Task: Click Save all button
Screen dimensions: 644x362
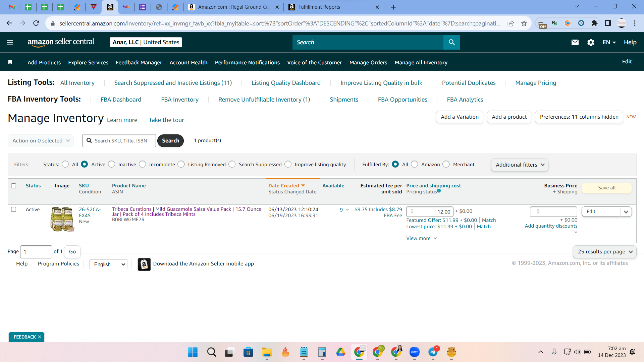Action: coord(607,188)
